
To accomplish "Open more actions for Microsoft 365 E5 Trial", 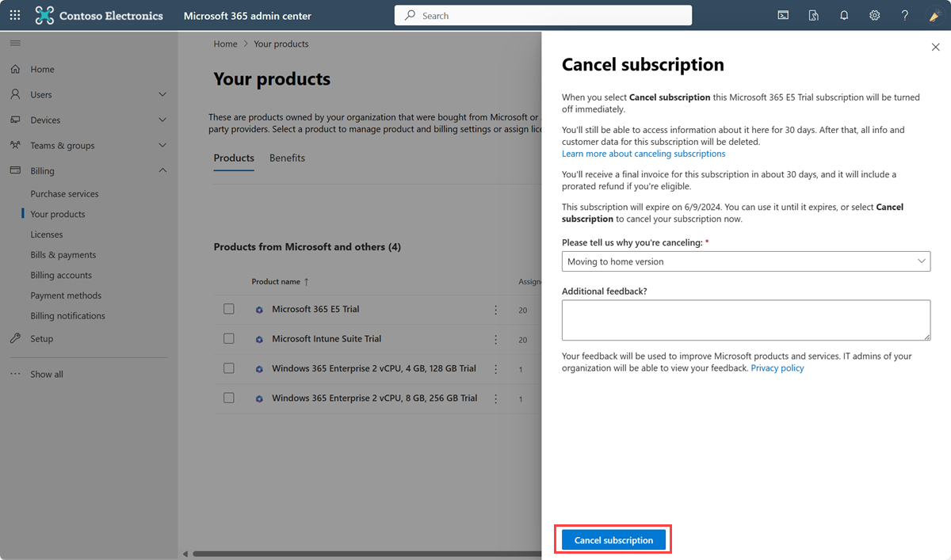I will tap(496, 310).
